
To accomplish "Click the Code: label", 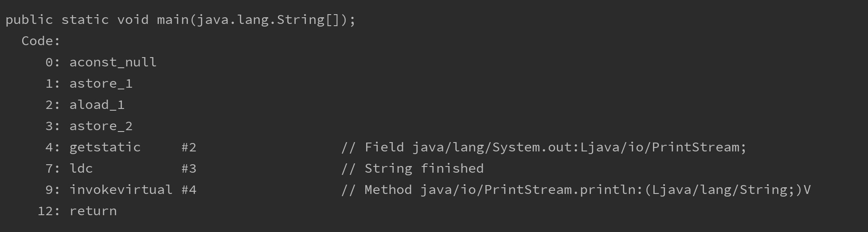I will coord(41,41).
